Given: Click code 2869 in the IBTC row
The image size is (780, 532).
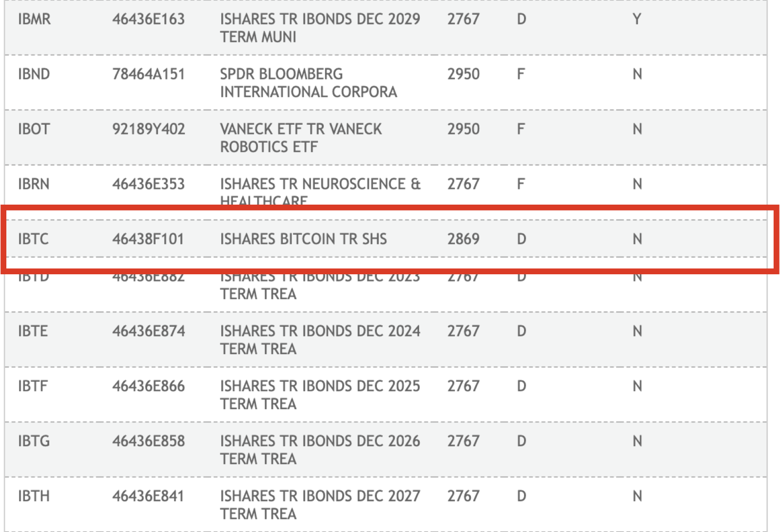Looking at the screenshot, I should click(464, 239).
